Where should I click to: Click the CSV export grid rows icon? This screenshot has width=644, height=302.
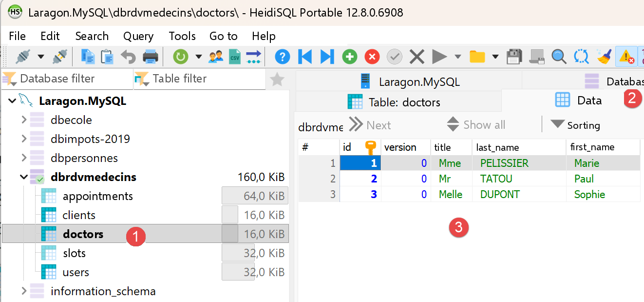pyautogui.click(x=235, y=57)
